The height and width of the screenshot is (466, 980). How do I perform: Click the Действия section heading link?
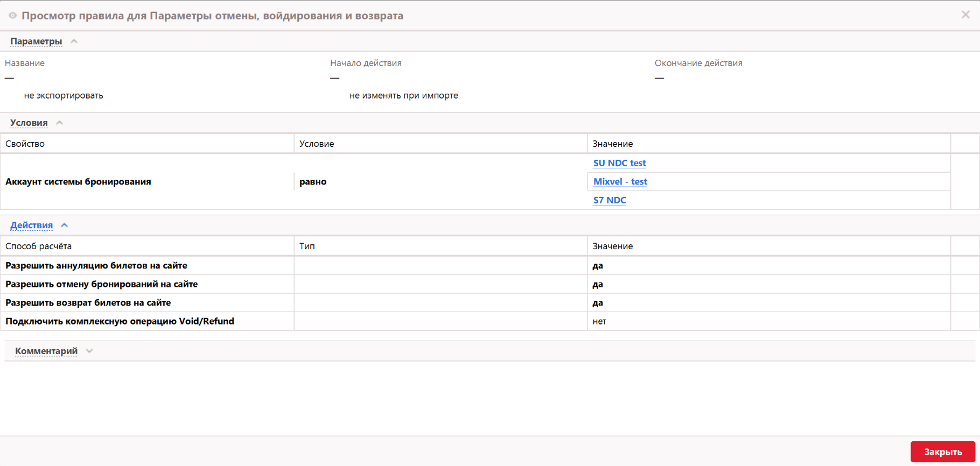coord(32,225)
